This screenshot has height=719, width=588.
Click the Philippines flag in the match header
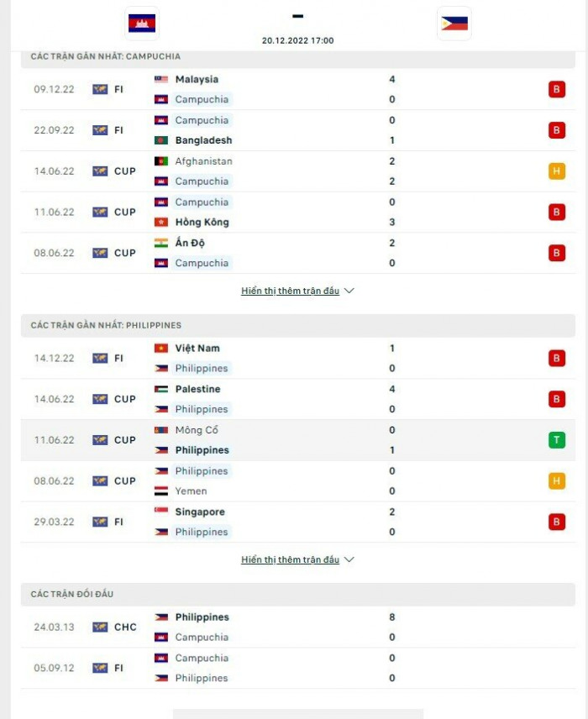[454, 24]
